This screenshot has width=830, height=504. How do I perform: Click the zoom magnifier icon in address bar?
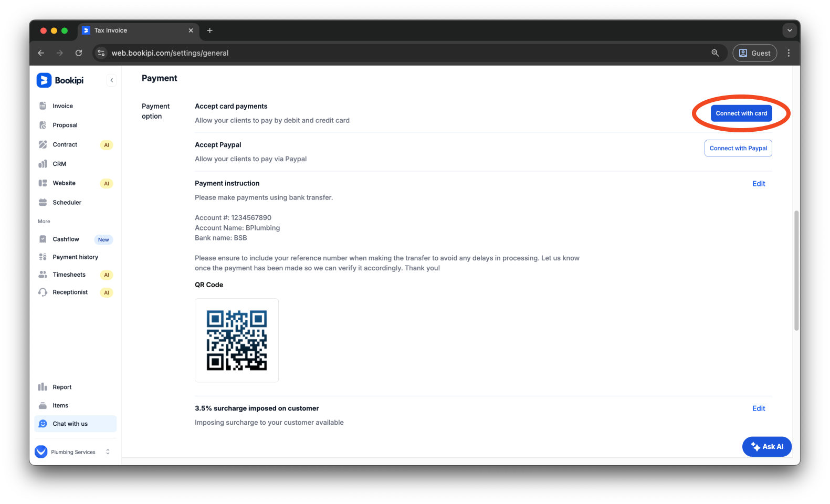[715, 53]
